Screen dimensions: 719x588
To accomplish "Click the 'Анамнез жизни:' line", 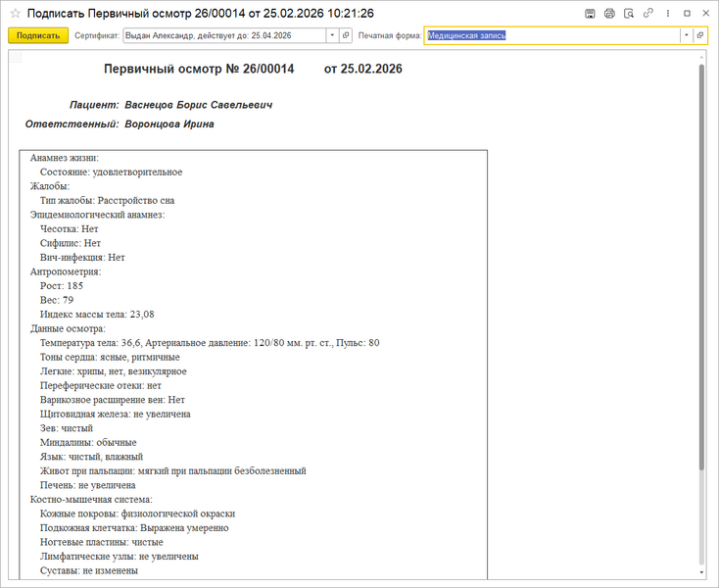I will pyautogui.click(x=65, y=158).
